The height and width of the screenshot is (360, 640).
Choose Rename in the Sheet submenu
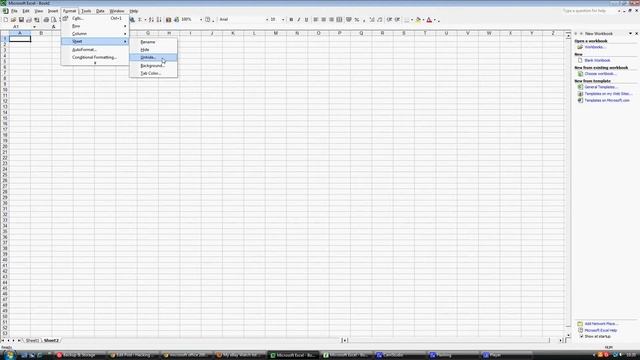click(153, 42)
